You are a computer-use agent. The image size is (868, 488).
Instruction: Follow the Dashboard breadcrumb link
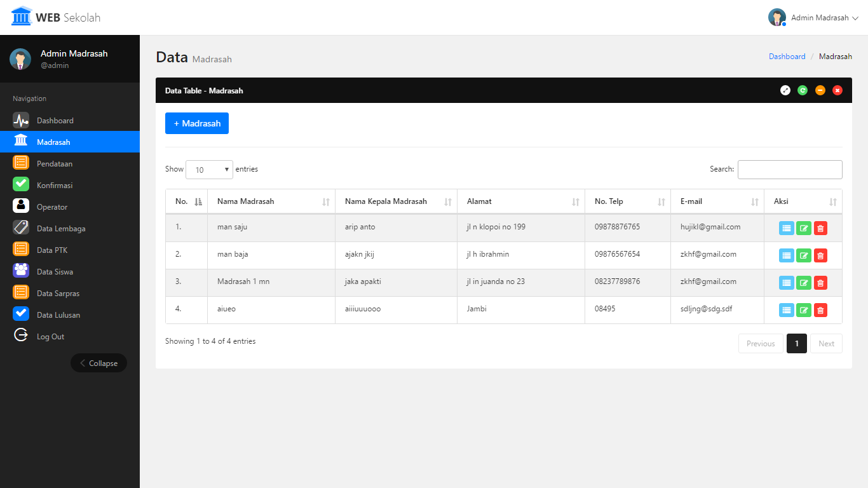pyautogui.click(x=787, y=57)
